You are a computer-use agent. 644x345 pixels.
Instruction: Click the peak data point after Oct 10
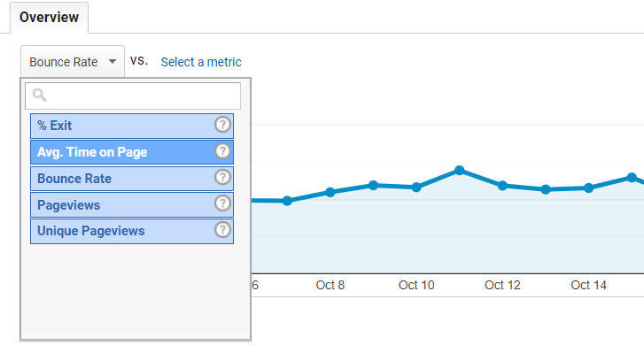(x=460, y=170)
